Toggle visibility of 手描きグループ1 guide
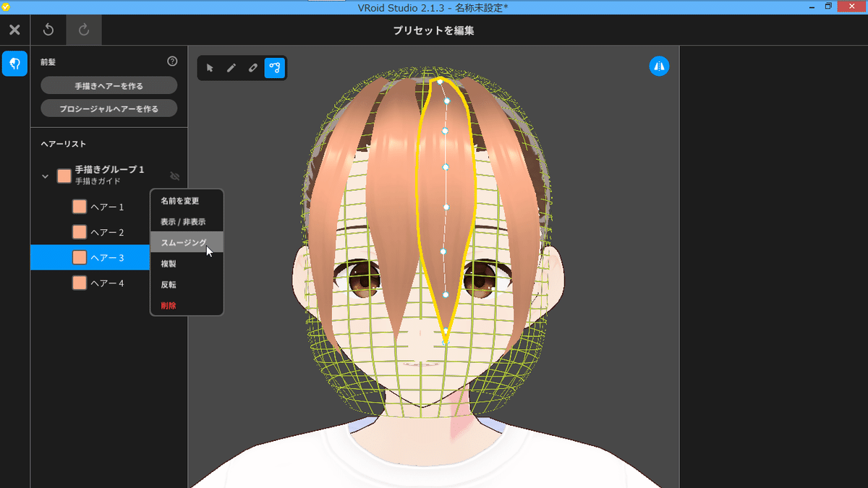This screenshot has height=488, width=868. click(x=174, y=176)
